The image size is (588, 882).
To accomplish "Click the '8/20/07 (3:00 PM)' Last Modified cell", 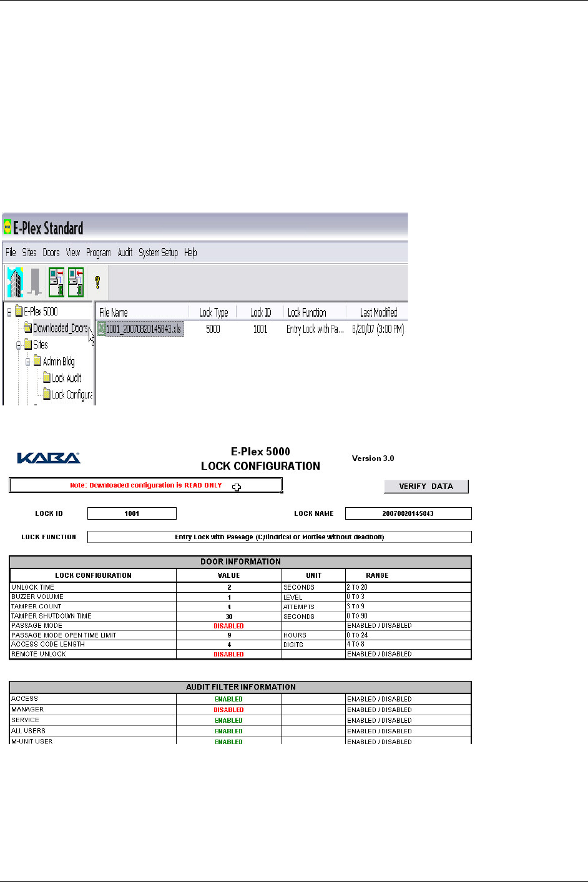I will pos(378,329).
